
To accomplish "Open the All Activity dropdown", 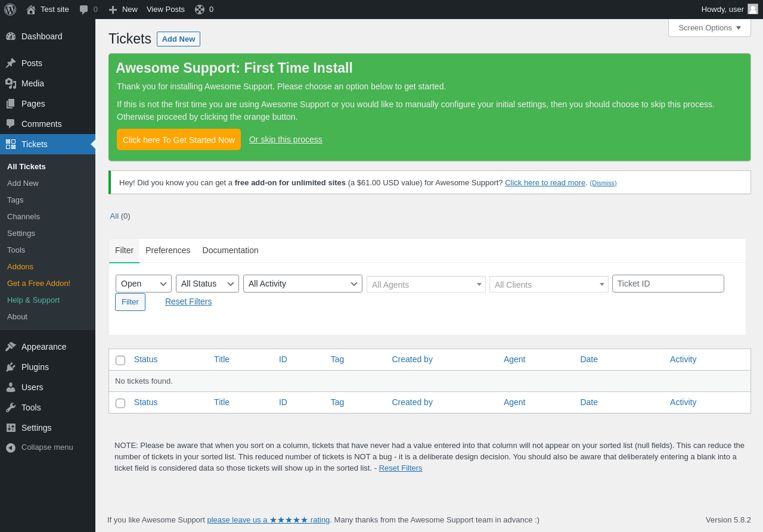I will tap(303, 284).
